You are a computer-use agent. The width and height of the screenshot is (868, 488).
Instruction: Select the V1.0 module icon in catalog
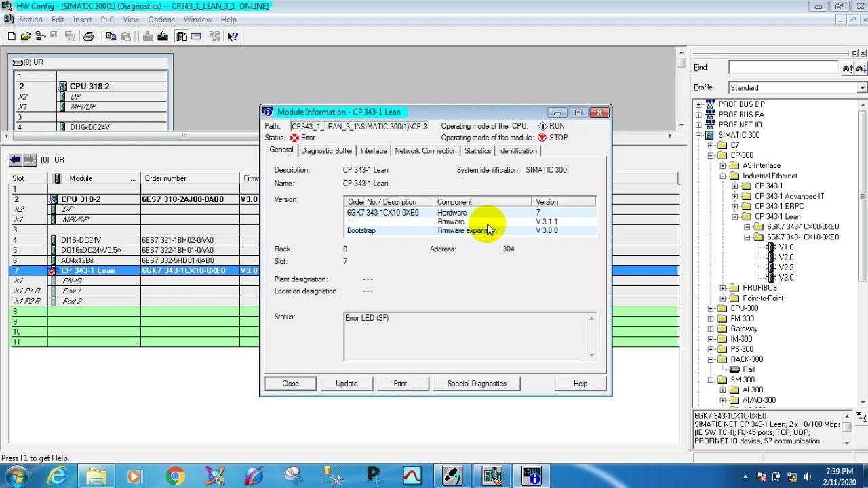(x=771, y=247)
